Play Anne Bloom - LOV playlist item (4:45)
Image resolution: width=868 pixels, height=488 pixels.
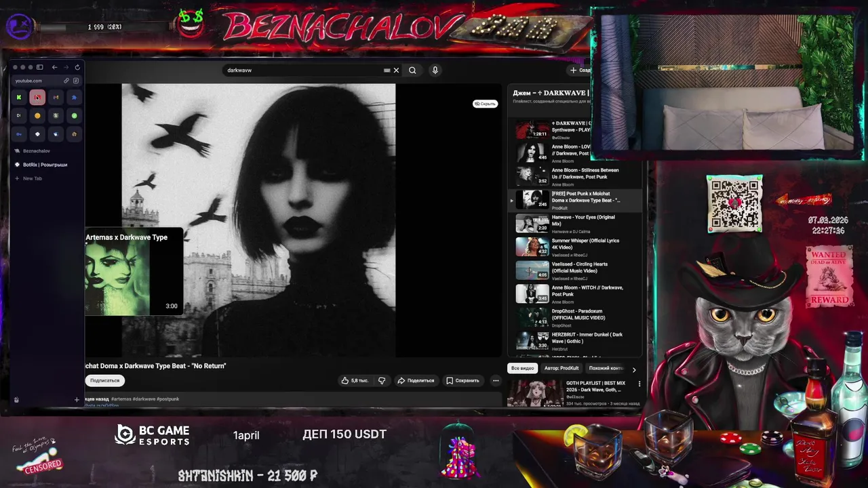click(x=575, y=153)
